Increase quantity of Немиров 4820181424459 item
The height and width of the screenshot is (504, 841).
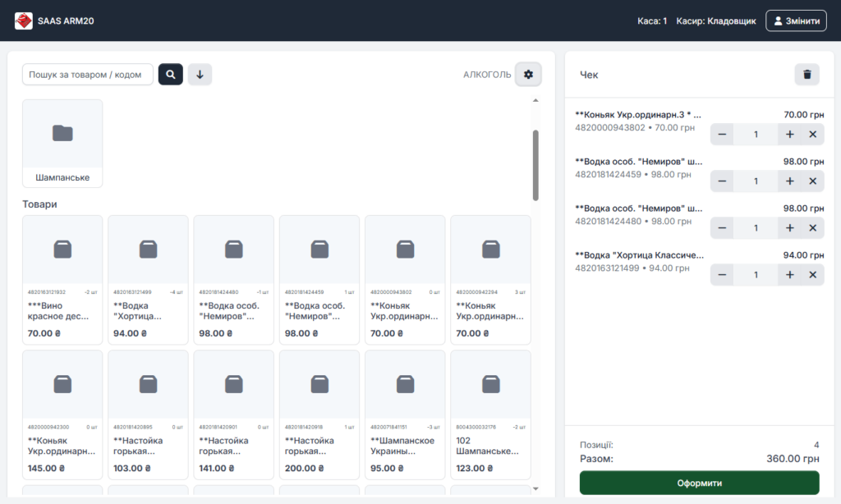(x=789, y=181)
